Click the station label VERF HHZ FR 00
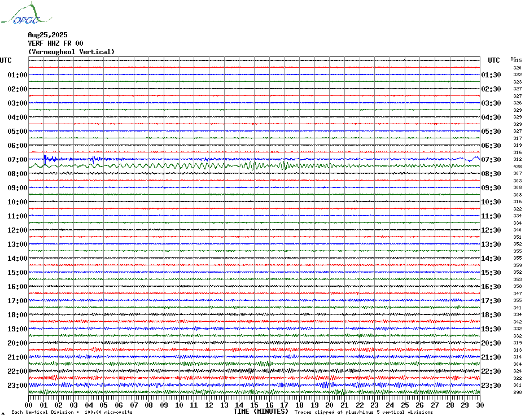The image size is (525, 420). [55, 43]
